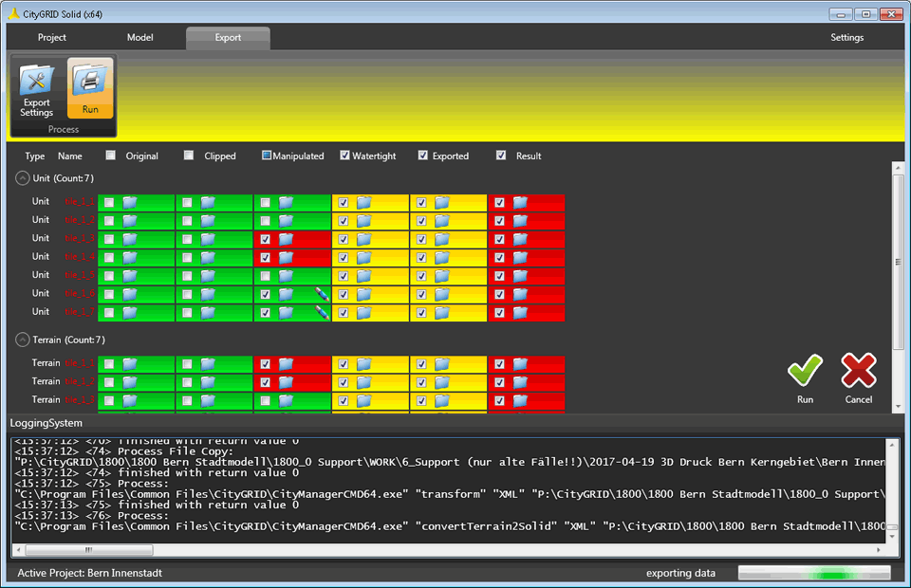Open the Watertight folder for Unit tile_1_4

click(x=363, y=257)
